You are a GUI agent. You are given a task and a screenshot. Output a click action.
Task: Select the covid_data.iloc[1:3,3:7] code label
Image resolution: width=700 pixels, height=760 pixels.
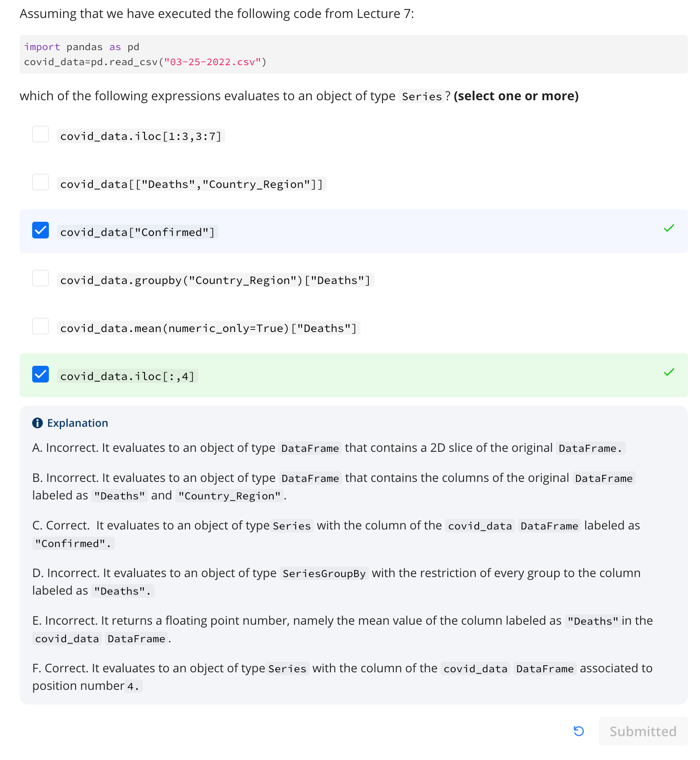click(x=141, y=136)
